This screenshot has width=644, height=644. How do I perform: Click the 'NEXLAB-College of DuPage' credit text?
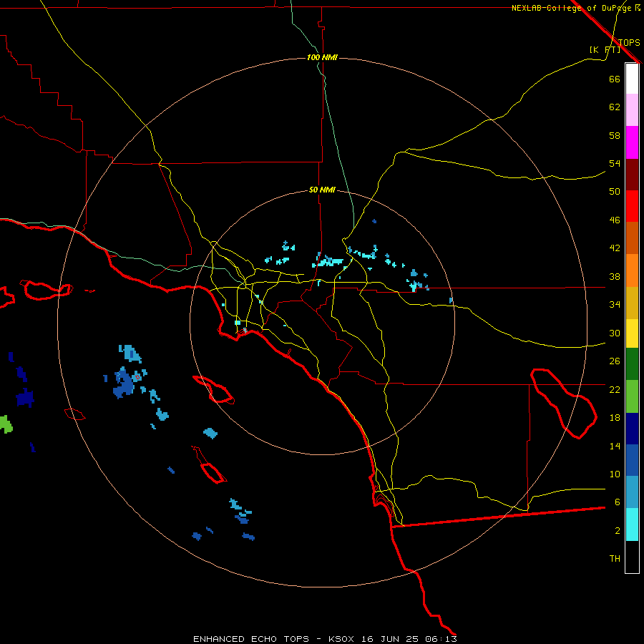572,8
